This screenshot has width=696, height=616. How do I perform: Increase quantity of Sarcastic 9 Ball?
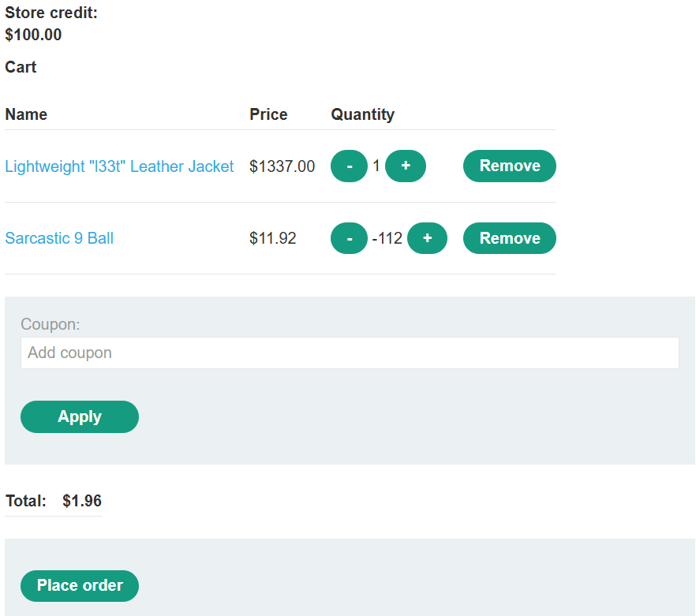pyautogui.click(x=427, y=238)
